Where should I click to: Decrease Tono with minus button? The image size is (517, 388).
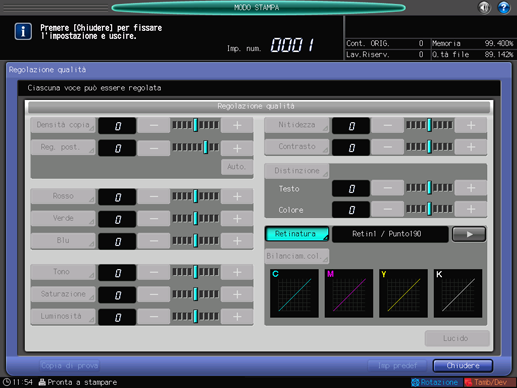pos(154,272)
